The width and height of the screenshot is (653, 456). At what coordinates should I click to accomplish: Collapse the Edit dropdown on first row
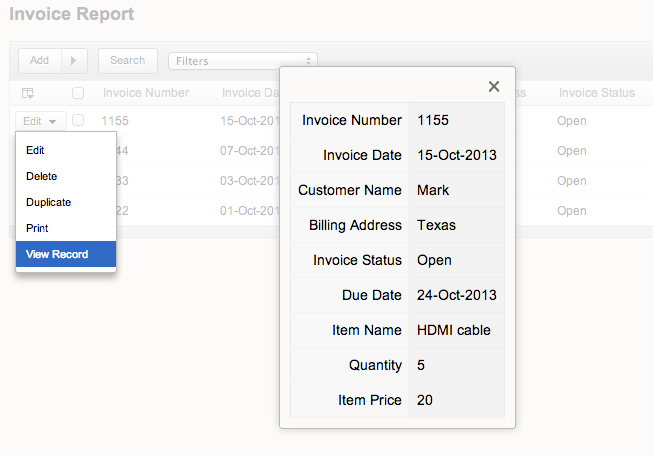pyautogui.click(x=40, y=121)
